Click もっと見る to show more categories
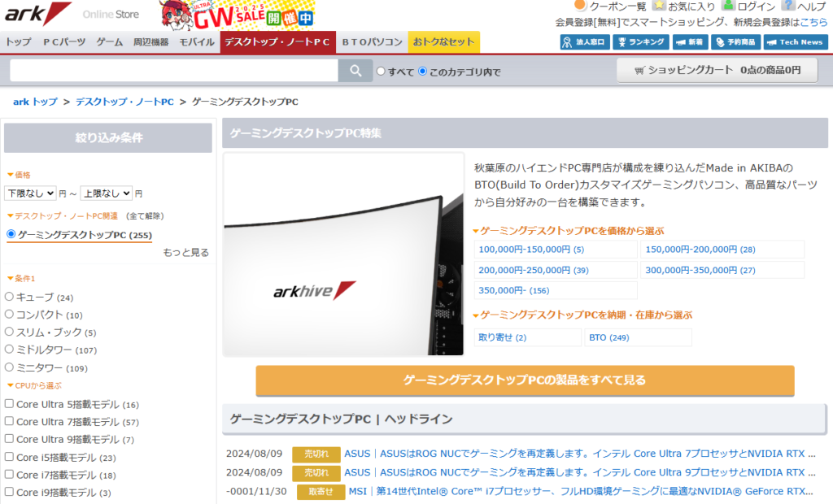The width and height of the screenshot is (833, 504). click(x=186, y=253)
